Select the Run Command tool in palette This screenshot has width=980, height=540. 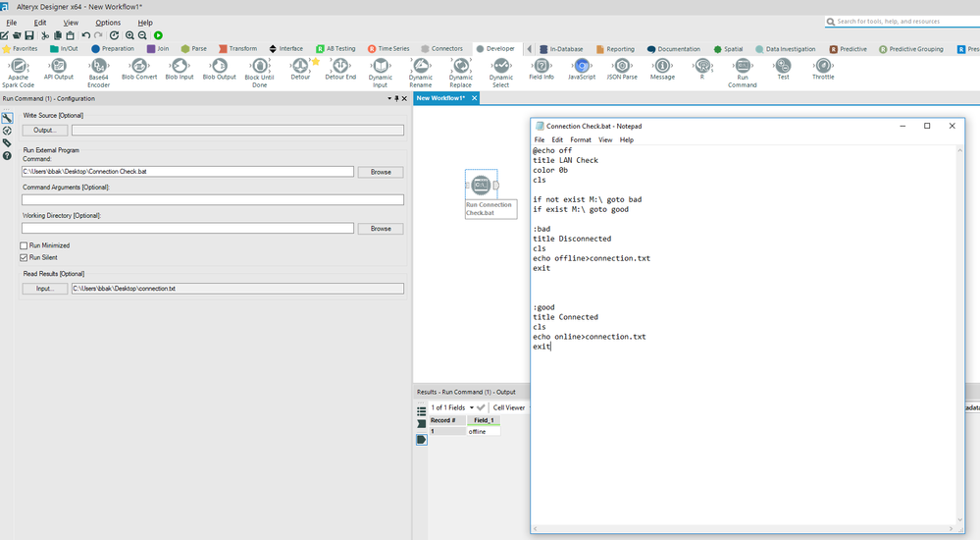(742, 73)
